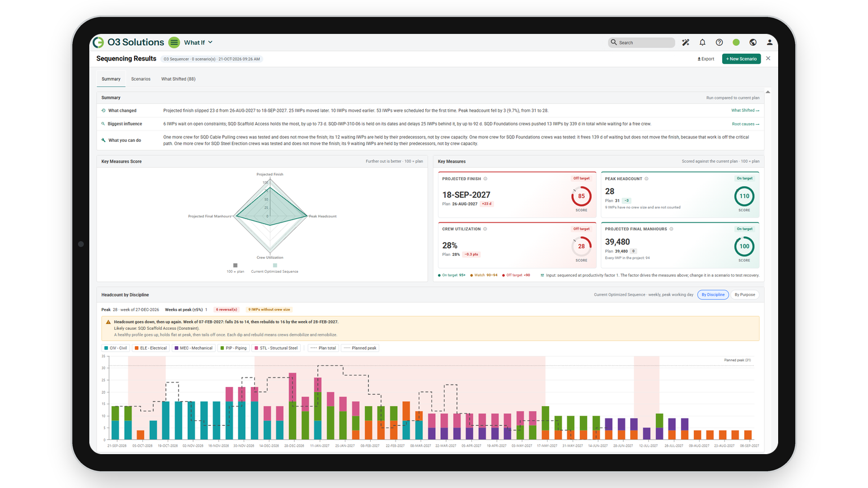Click the 6 reversal(s) badge
The image size is (868, 488).
[227, 310]
